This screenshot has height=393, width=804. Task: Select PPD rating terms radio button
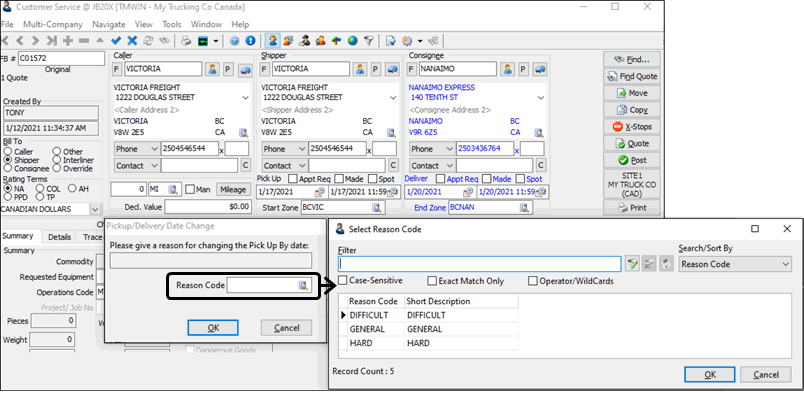[8, 197]
